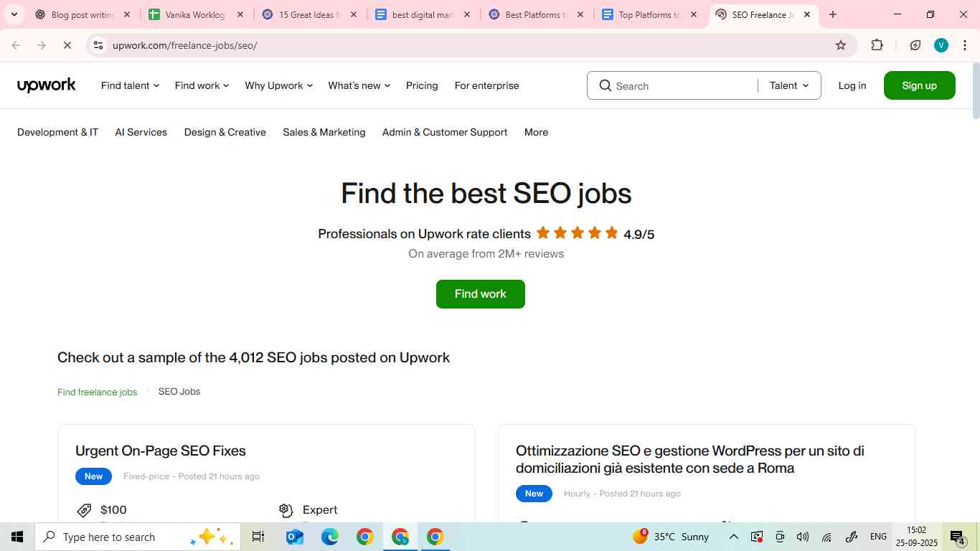Click the Find work button
Screen dimensions: 980x551
coord(480,293)
